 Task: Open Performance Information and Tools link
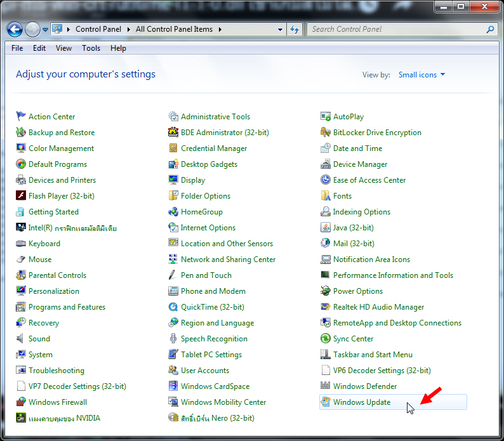[393, 275]
